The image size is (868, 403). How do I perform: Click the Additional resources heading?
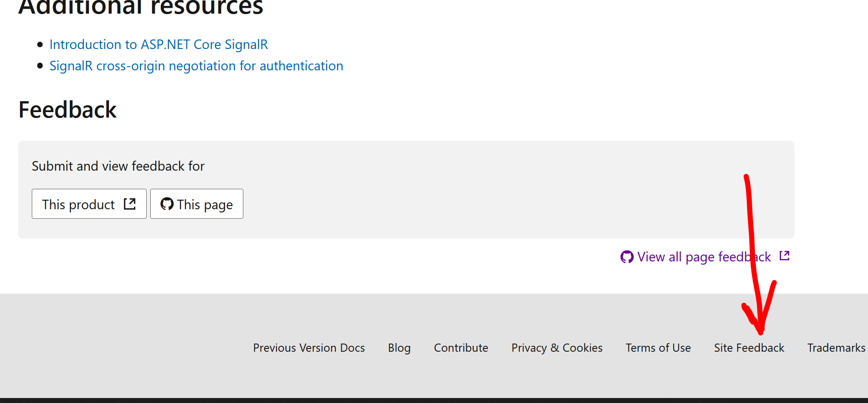[140, 6]
